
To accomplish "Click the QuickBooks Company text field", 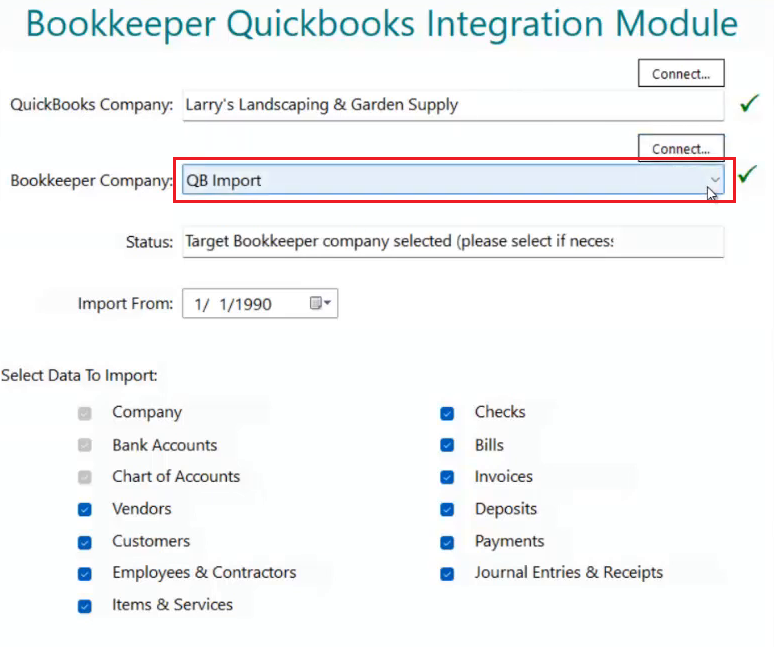I will coord(453,105).
